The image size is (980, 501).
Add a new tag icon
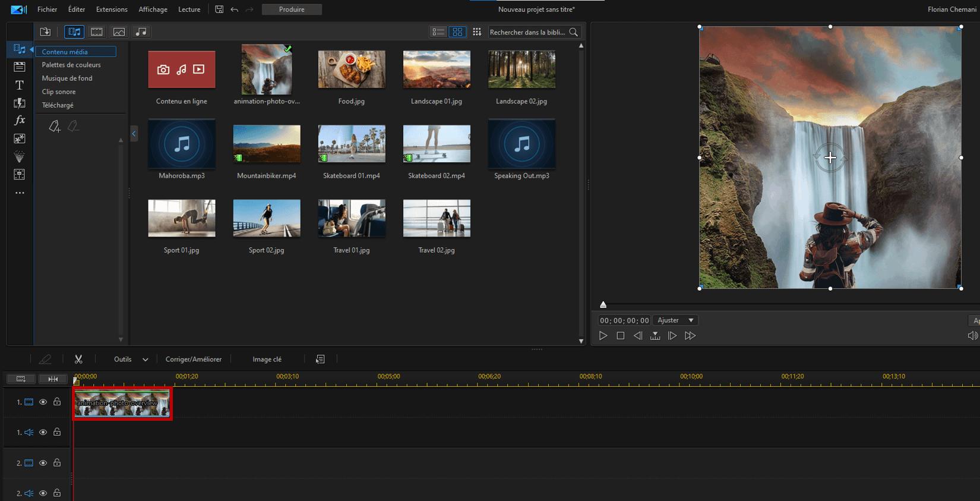[x=54, y=126]
